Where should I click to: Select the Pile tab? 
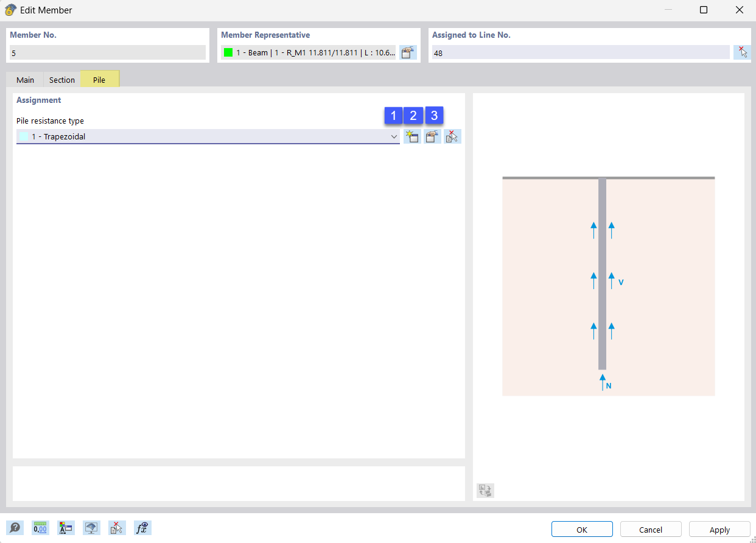click(x=99, y=79)
